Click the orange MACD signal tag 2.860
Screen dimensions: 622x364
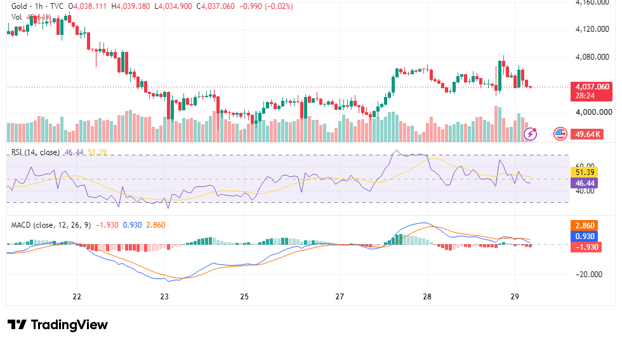pos(584,226)
